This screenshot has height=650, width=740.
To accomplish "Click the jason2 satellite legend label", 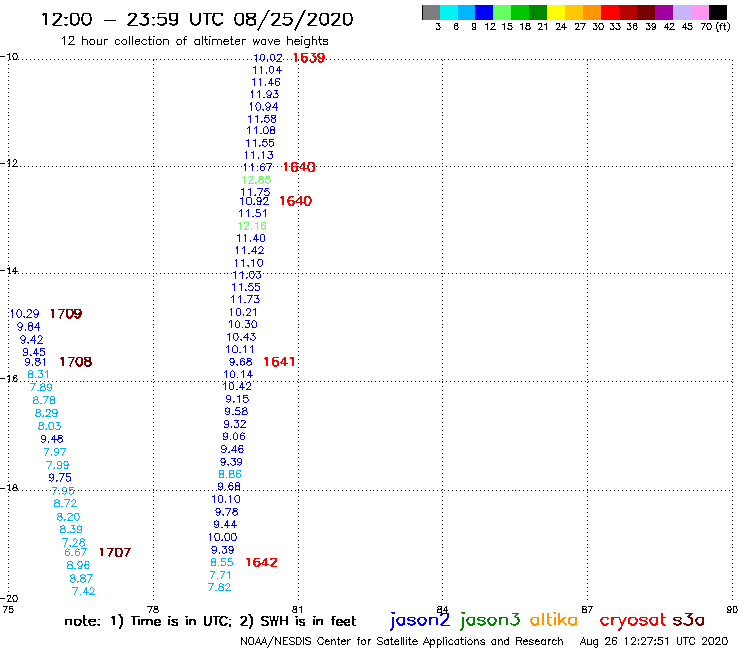I will (420, 620).
